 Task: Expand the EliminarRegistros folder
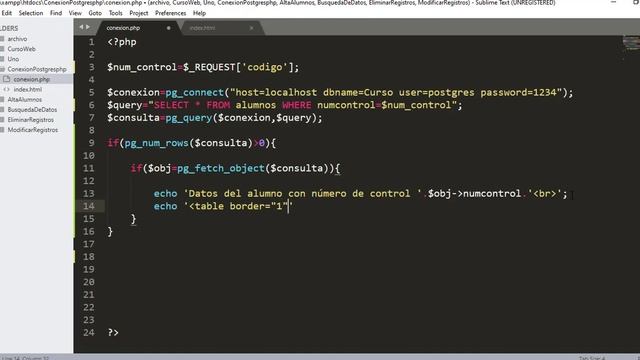[x=31, y=120]
